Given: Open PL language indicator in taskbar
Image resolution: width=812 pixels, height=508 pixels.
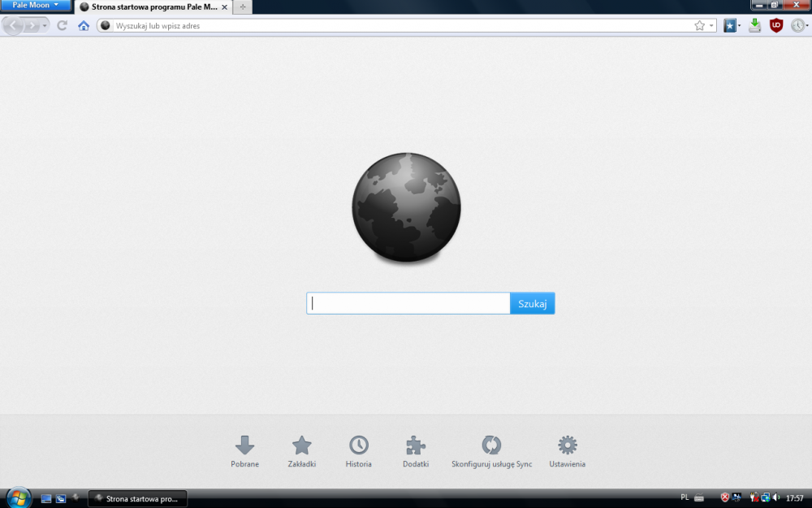Looking at the screenshot, I should click(685, 497).
